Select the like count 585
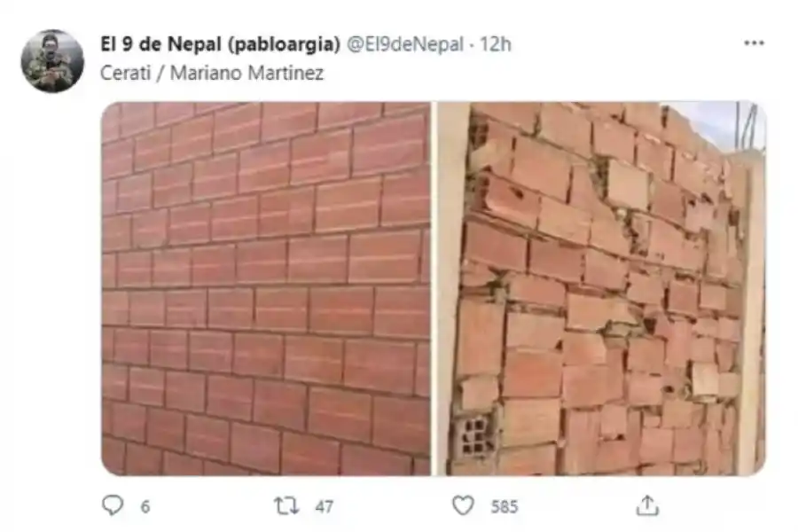 tap(505, 506)
